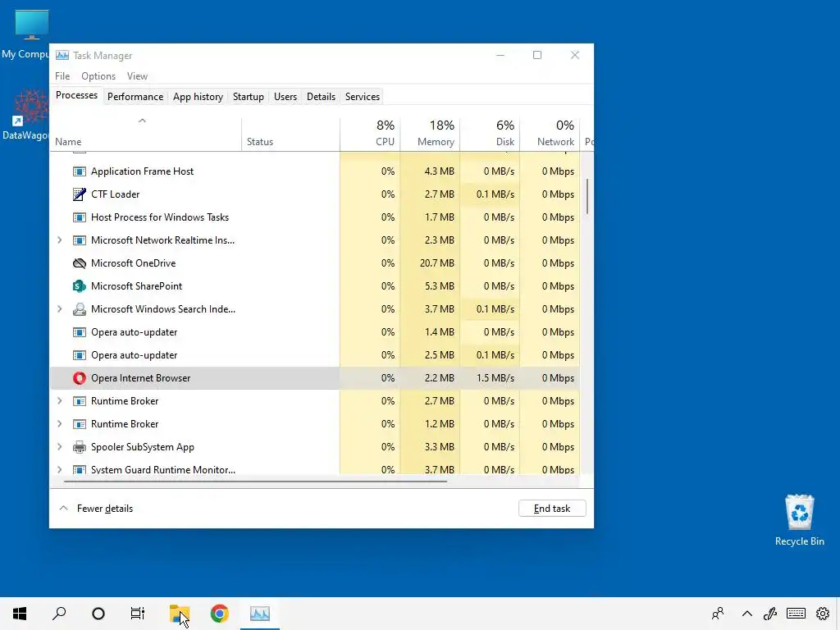The height and width of the screenshot is (630, 840).
Task: Click the CTF Loader pen icon
Action: point(80,194)
